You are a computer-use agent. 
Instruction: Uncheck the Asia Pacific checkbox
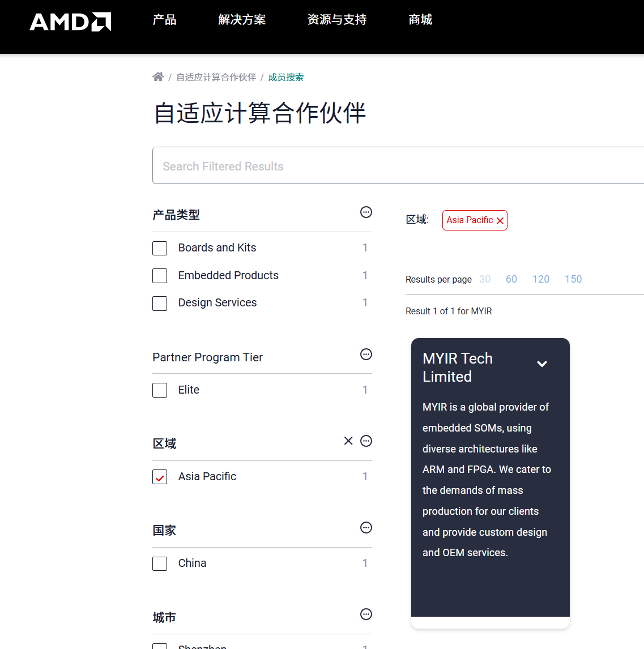coord(160,477)
